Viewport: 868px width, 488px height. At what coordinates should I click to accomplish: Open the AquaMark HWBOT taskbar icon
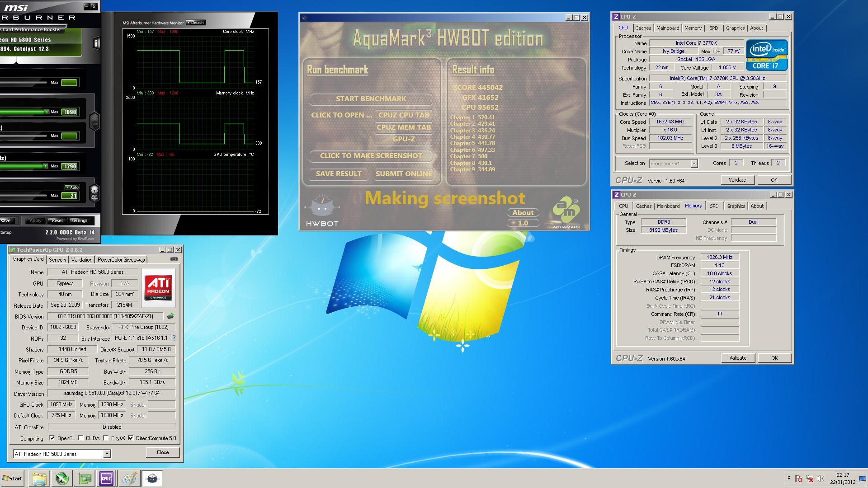pos(152,479)
